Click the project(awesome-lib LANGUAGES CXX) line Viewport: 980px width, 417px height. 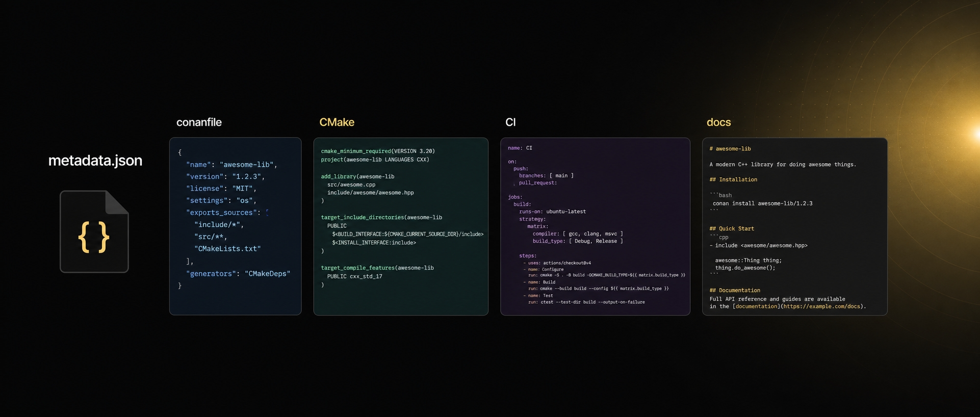[375, 160]
